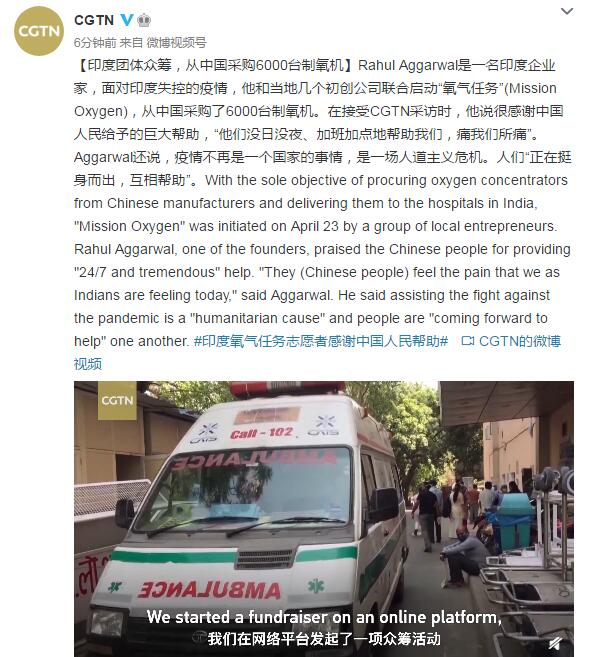Screen dimensions: 593x657
Task: Open the CGTN gold profile avatar
Action: [39, 31]
